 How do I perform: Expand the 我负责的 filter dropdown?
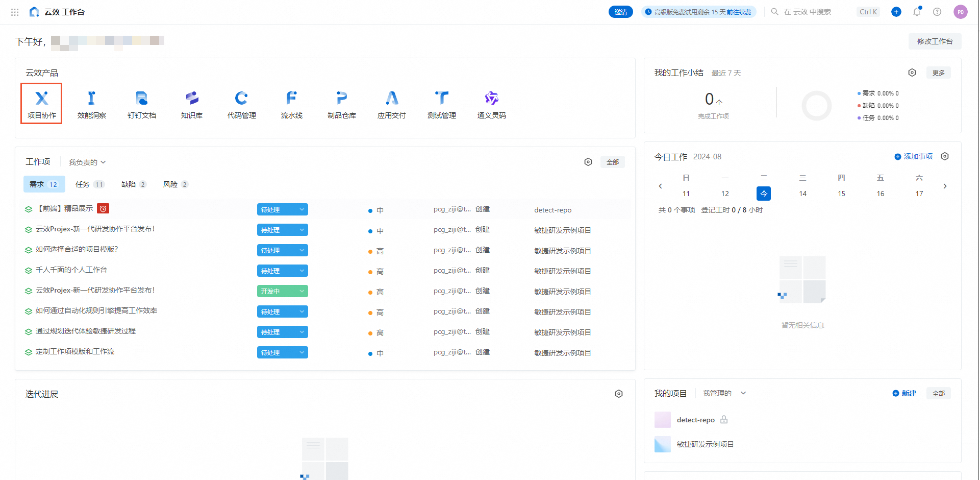(x=87, y=162)
